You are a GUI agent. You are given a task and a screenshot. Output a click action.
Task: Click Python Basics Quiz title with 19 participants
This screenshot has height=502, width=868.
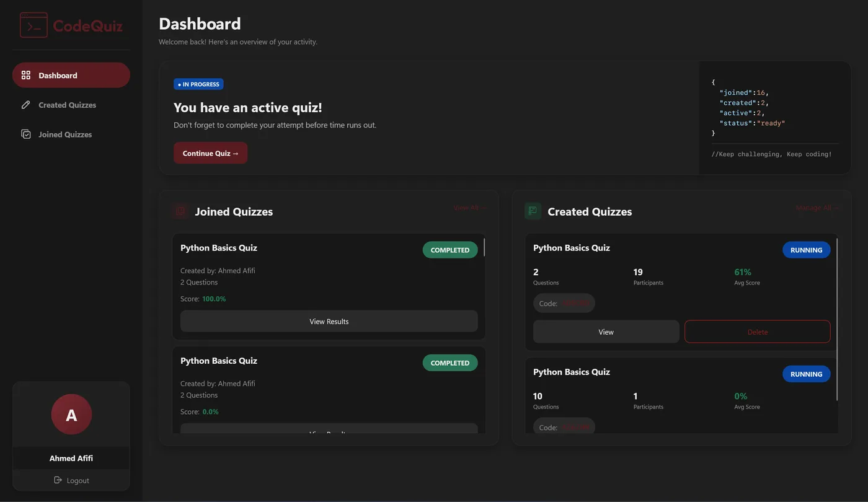[x=572, y=247]
